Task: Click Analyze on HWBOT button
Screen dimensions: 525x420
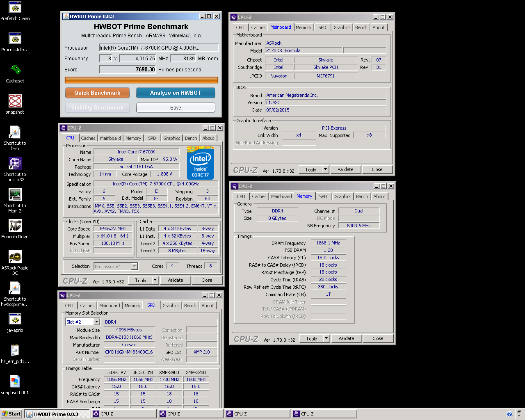Action: point(176,93)
